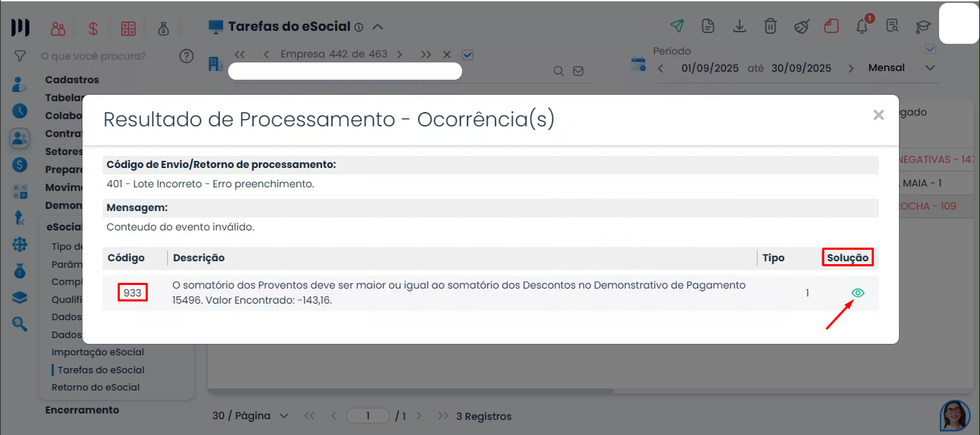Open the graduation cap training icon
980x435 pixels.
pyautogui.click(x=923, y=27)
